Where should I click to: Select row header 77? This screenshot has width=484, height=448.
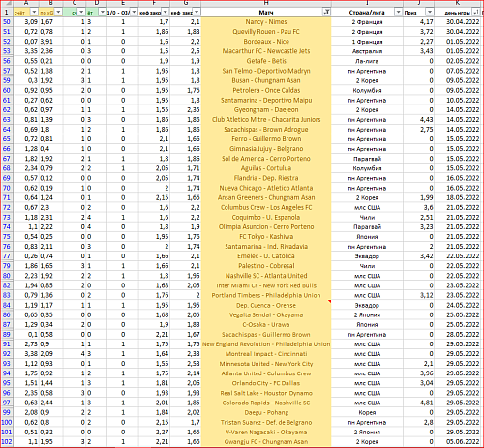point(6,256)
